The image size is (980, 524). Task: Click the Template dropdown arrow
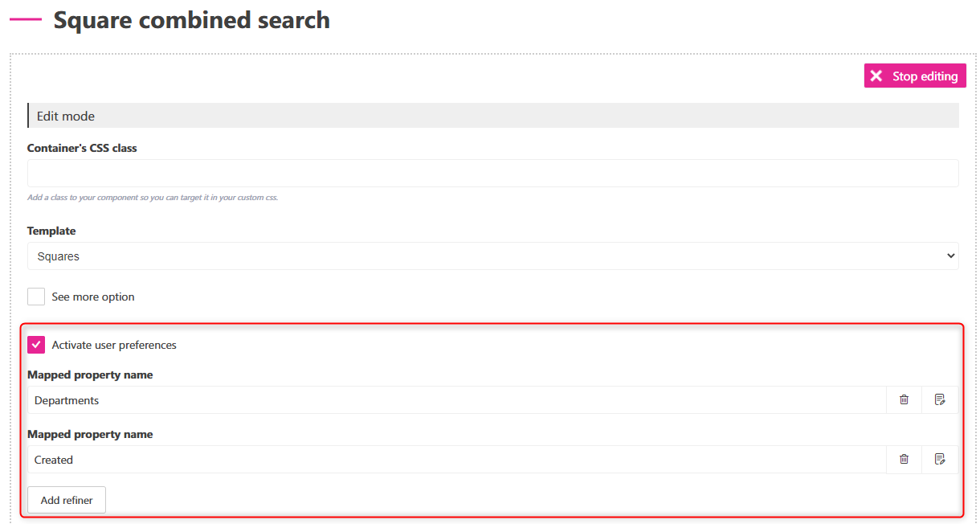pyautogui.click(x=951, y=256)
